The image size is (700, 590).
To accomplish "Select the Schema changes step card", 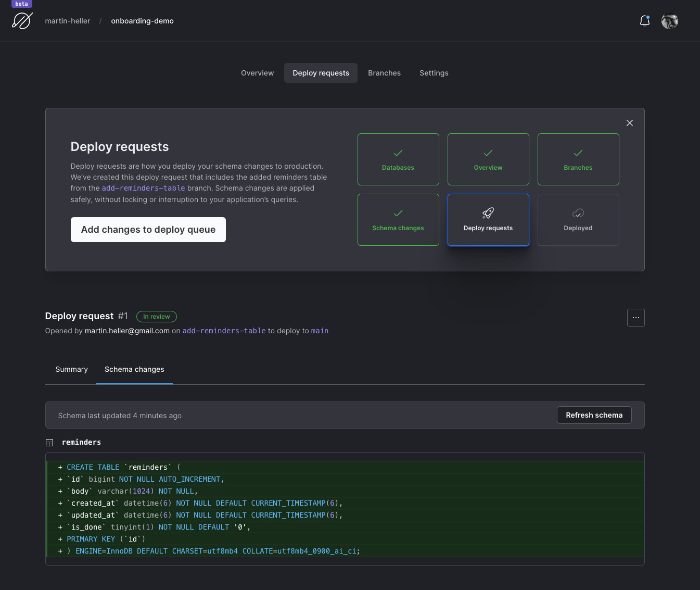I will (398, 220).
